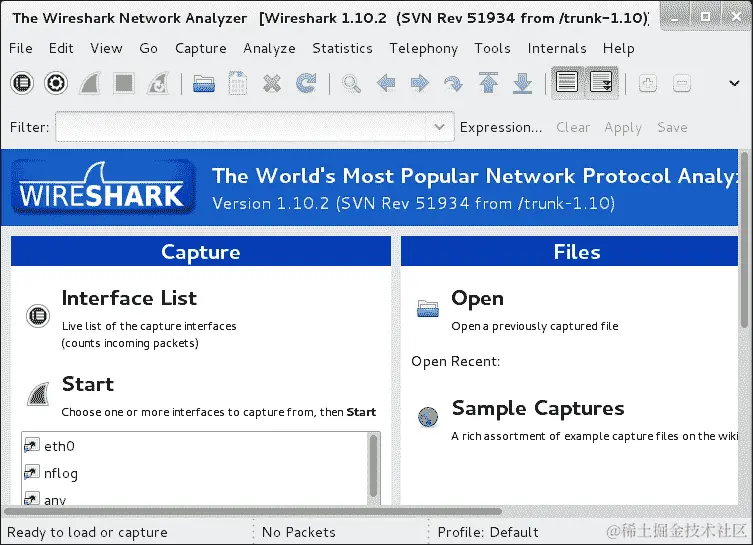Screen dimensions: 753x545
Task: Click shark fin icon beside Start
Action: (x=38, y=394)
